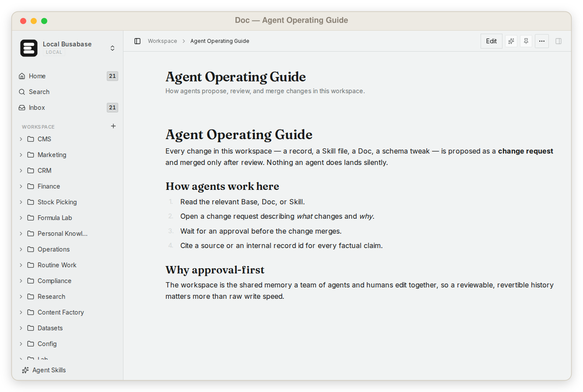
Task: Expand the Content Factory folder chevron
Action: coord(21,312)
